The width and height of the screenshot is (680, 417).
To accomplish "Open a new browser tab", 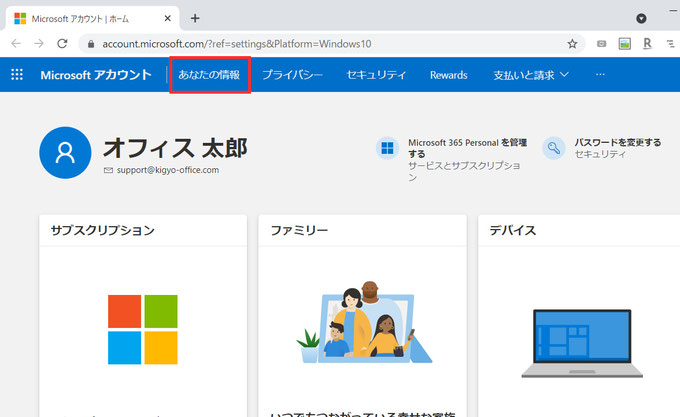I will [195, 18].
